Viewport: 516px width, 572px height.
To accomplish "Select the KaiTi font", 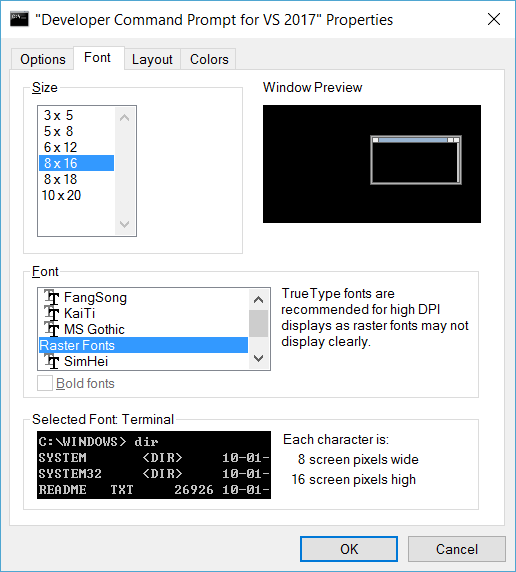I will coord(143,313).
